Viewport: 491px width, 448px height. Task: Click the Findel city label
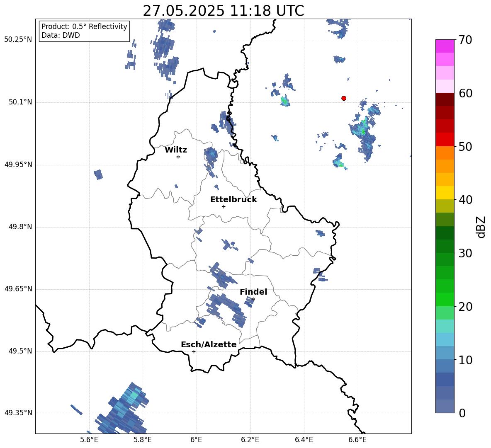point(253,292)
